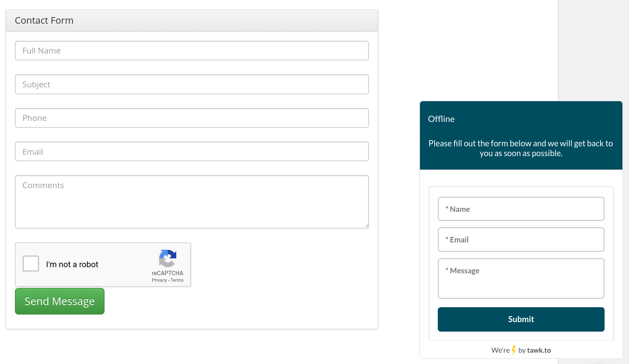Screen dimensions: 629x364
Task: Click the Offline status text in widget
Action: pos(441,119)
